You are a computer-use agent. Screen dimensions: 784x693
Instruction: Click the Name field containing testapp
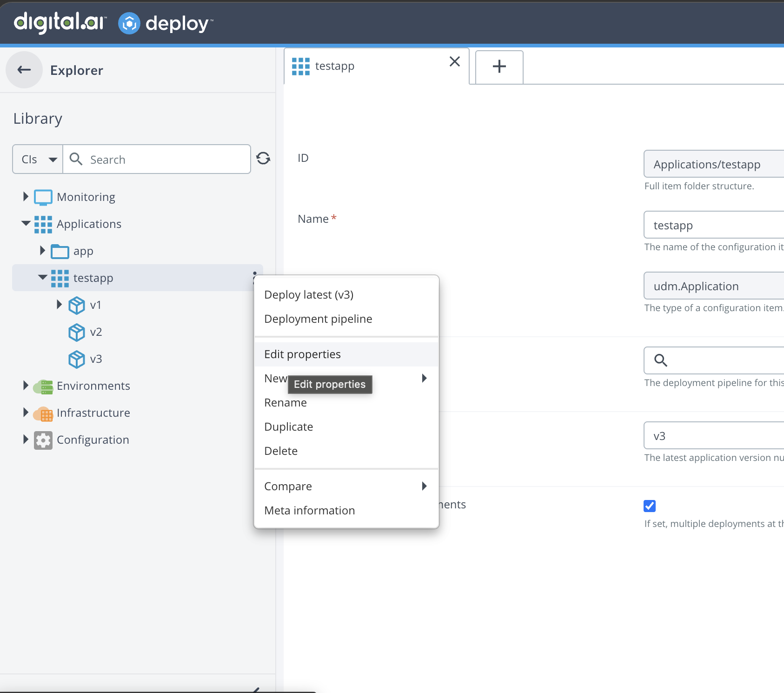click(x=714, y=225)
